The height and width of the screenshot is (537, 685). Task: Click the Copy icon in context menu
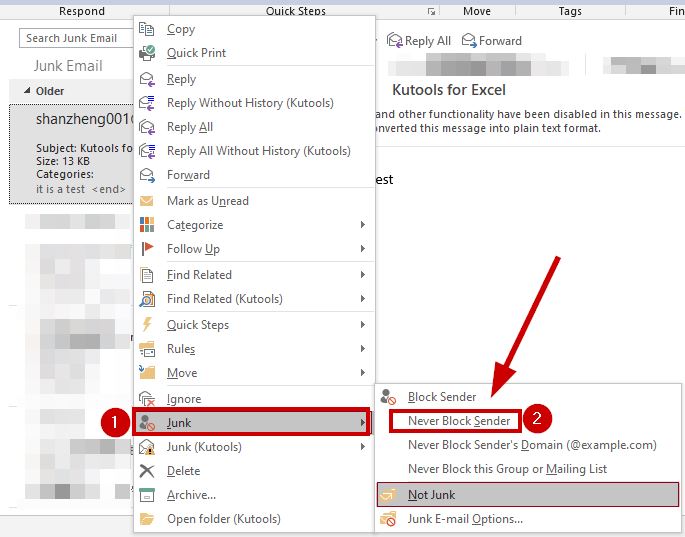tap(146, 29)
